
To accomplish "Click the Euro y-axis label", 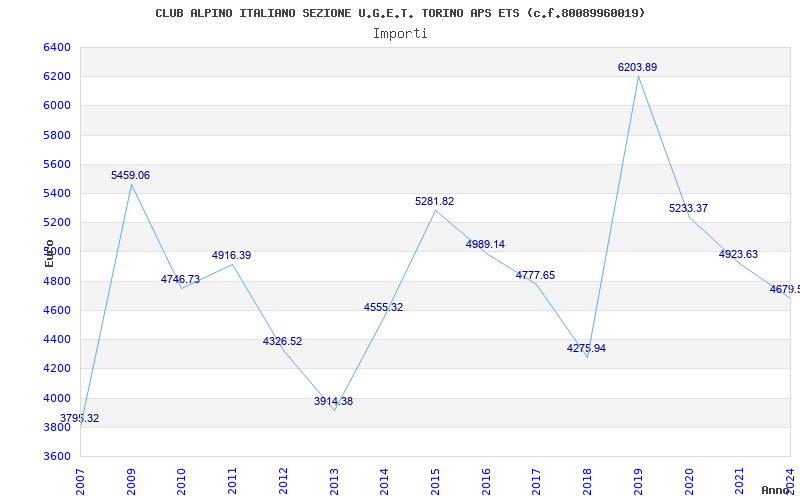I will click(49, 253).
